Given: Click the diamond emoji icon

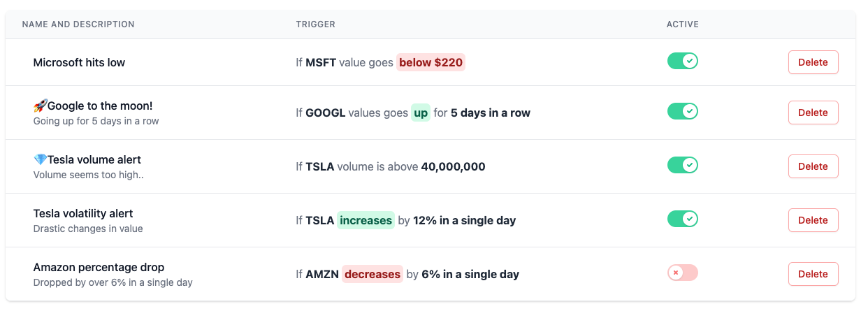Looking at the screenshot, I should (40, 160).
